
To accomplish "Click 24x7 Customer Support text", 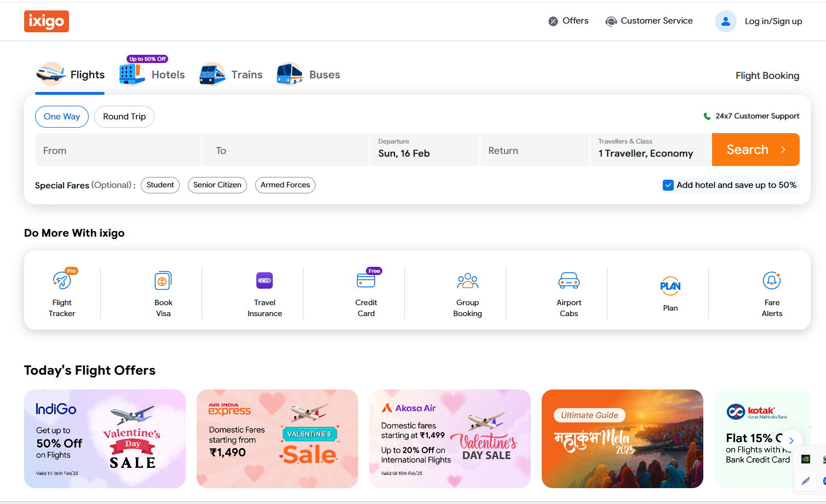I will click(x=758, y=116).
